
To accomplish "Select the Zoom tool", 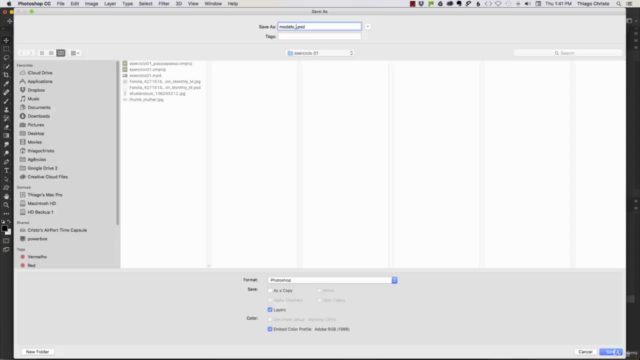I will pos(6,205).
